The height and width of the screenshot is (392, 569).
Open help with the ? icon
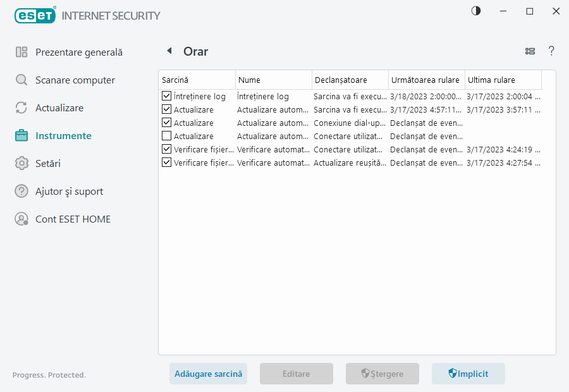tap(551, 51)
